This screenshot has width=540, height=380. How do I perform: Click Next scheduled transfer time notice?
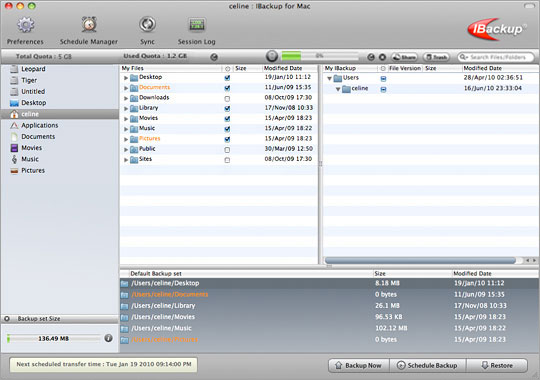[x=103, y=364]
